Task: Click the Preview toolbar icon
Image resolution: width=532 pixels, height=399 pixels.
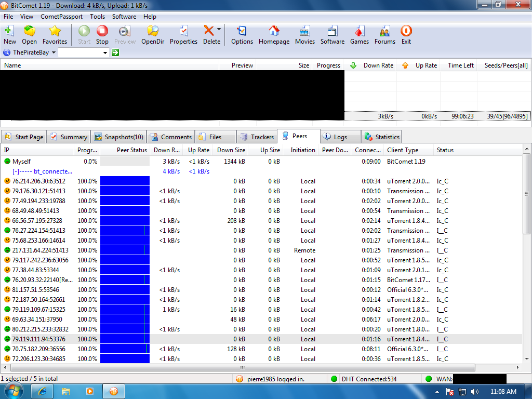Action: [125, 31]
